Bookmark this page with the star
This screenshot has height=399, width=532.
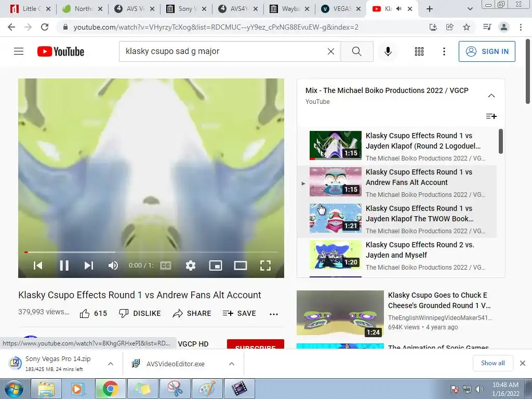(467, 27)
